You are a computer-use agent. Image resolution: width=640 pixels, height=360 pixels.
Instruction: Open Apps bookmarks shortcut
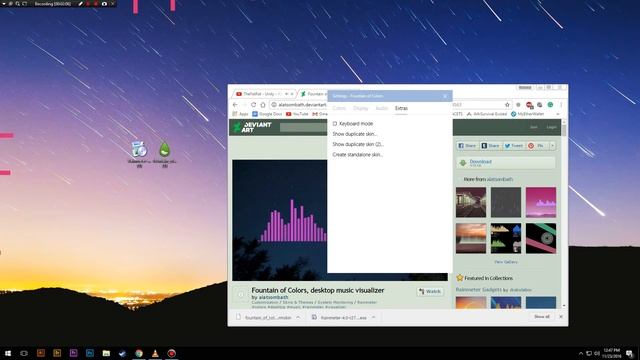(x=240, y=114)
